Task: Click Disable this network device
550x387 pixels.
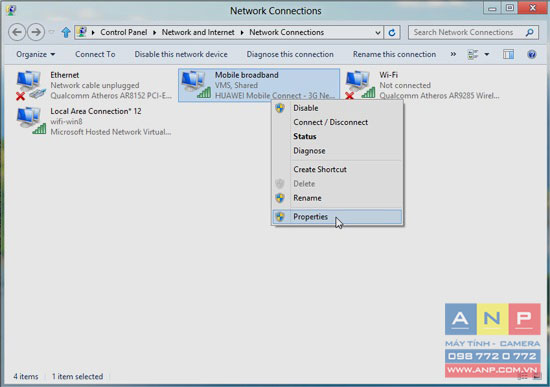Action: [181, 54]
